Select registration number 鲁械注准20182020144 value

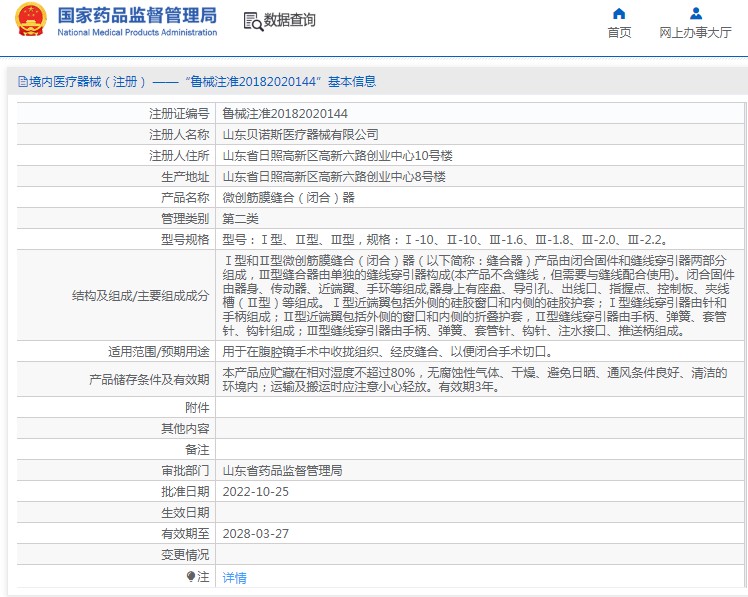285,114
